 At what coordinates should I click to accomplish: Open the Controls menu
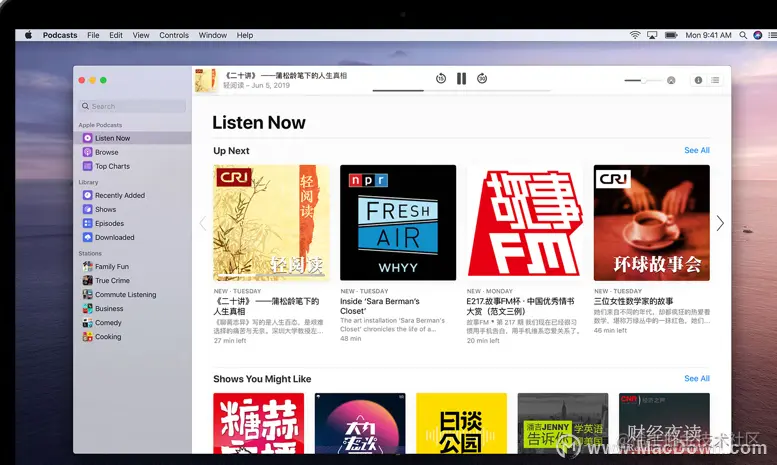coord(174,35)
